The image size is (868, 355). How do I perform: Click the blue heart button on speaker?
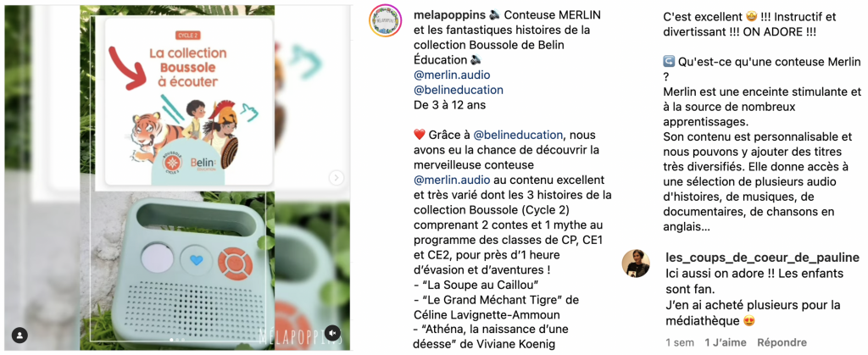[x=195, y=260]
